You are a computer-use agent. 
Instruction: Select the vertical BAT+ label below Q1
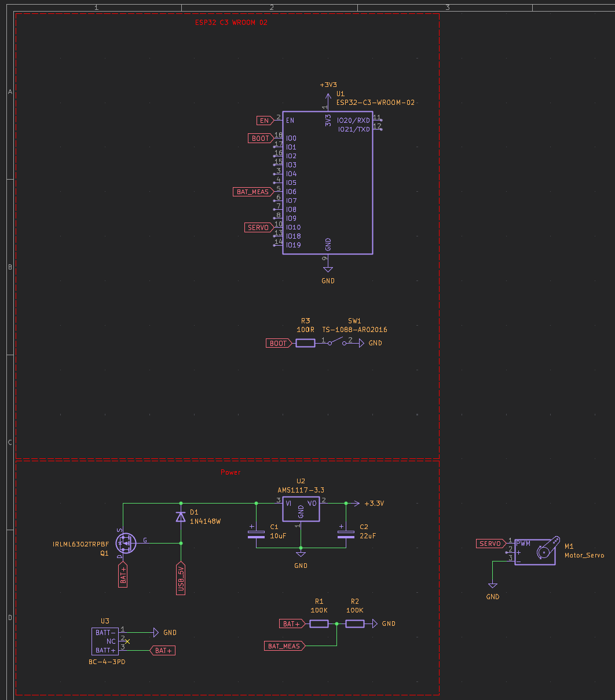[x=123, y=574]
